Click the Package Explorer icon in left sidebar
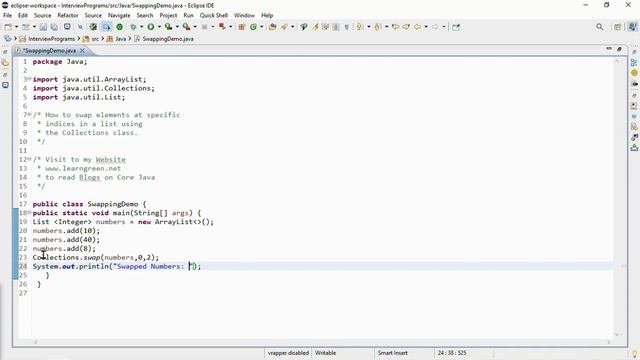Screen dimensions: 640x360 [5, 63]
